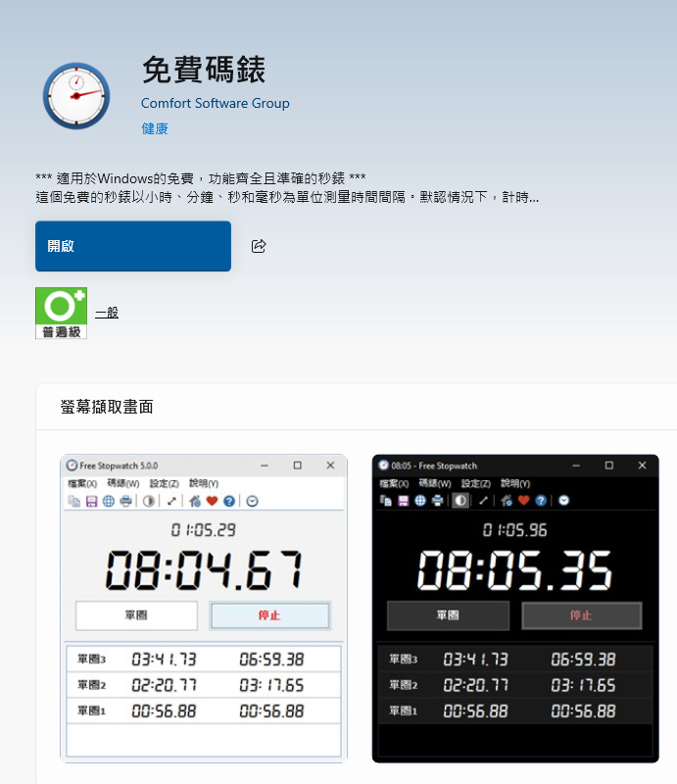Click the copy icon in the light stopwatch window
Viewport: 677px width, 784px height.
coord(74,501)
